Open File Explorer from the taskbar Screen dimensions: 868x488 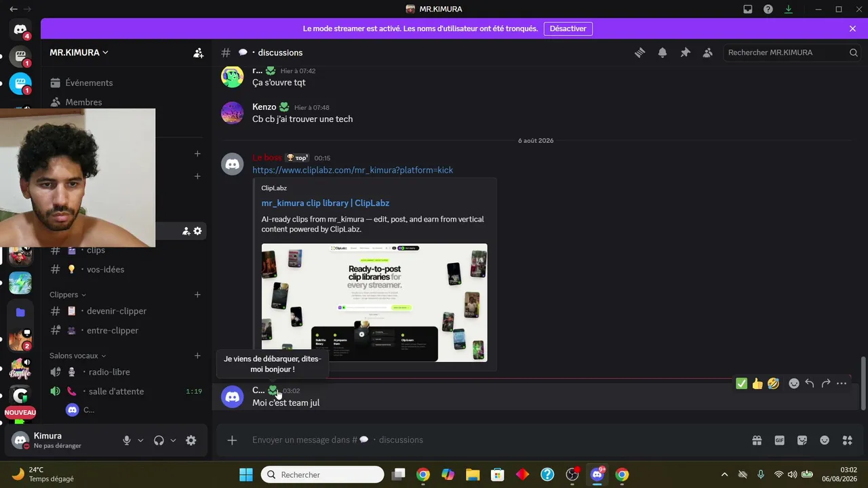pos(473,474)
